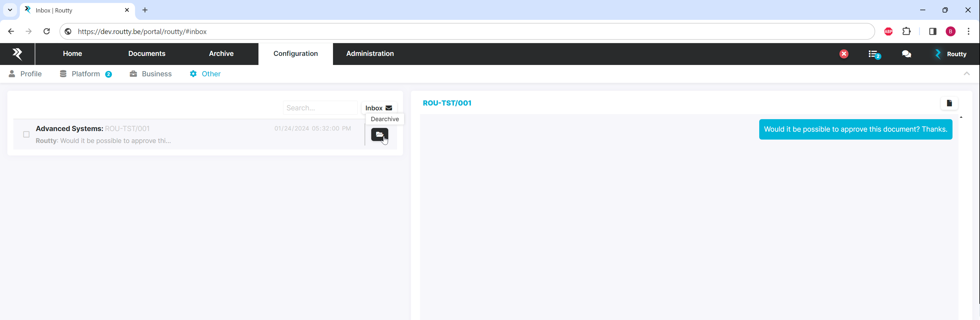This screenshot has width=980, height=320.
Task: Open the task list icon with badge
Action: pyautogui.click(x=874, y=54)
